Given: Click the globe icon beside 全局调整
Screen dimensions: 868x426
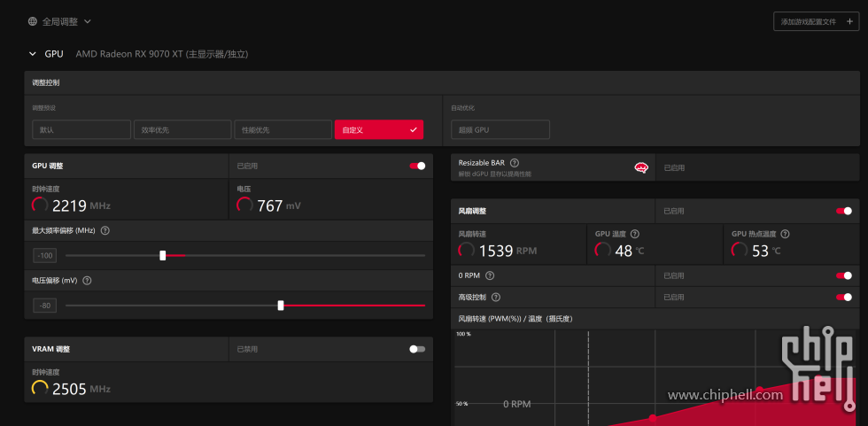Looking at the screenshot, I should tap(33, 21).
